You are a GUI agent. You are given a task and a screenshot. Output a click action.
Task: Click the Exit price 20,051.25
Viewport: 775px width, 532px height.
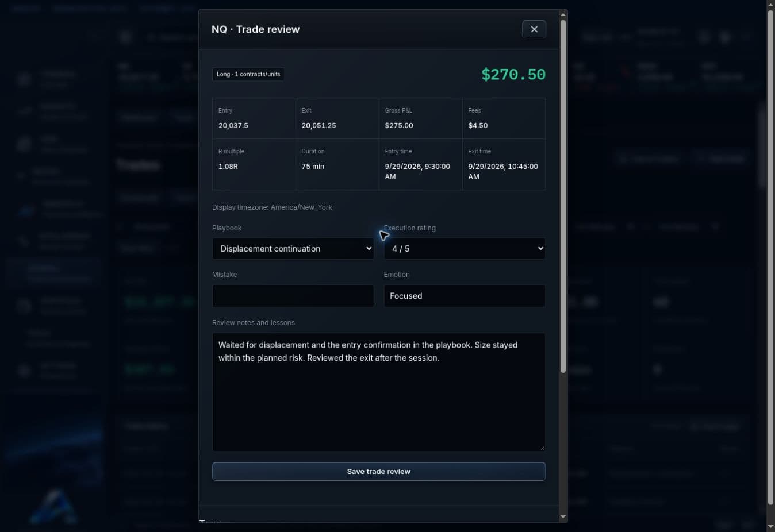(x=319, y=125)
